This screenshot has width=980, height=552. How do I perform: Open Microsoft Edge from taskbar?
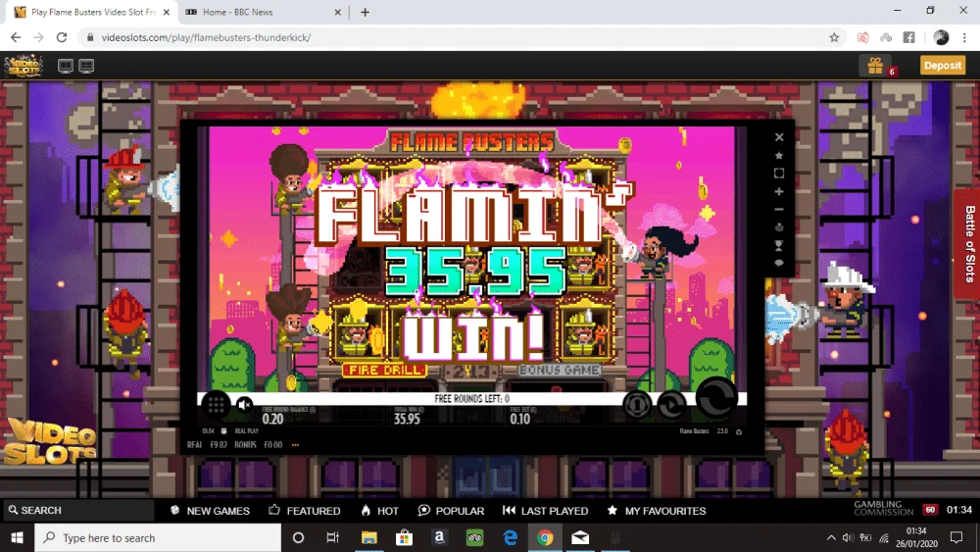point(510,537)
